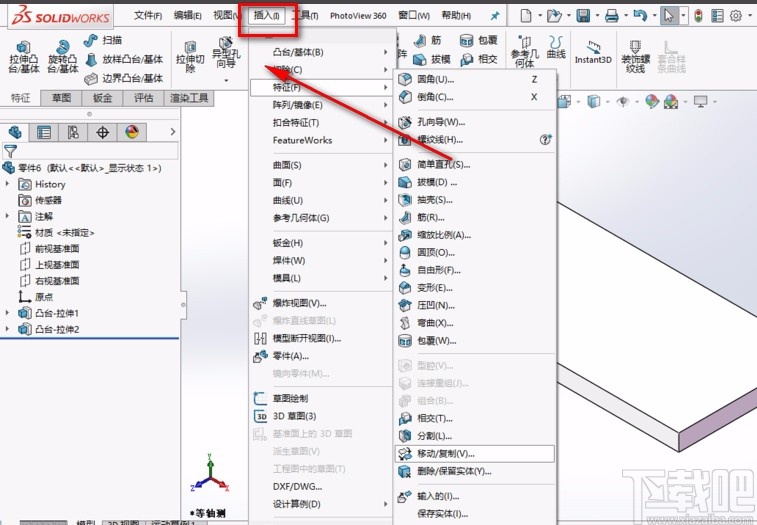Choose 抽壳(S)... shell from submenu
Image resolution: width=757 pixels, height=525 pixels.
(x=476, y=199)
